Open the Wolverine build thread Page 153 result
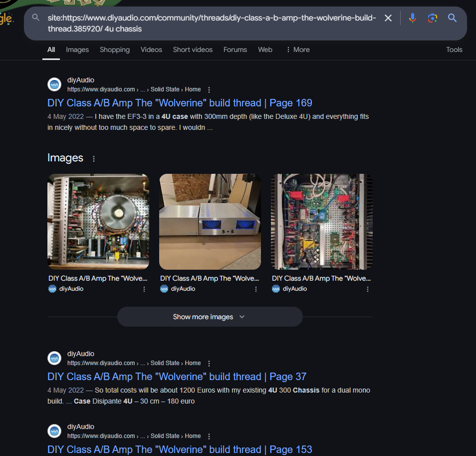This screenshot has height=456, width=476. click(x=180, y=450)
